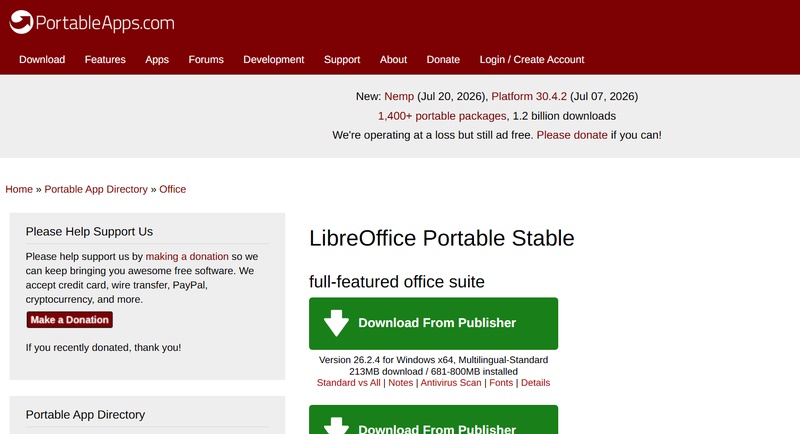Click the full-featured office suite subtitle
800x434 pixels.
tap(396, 282)
